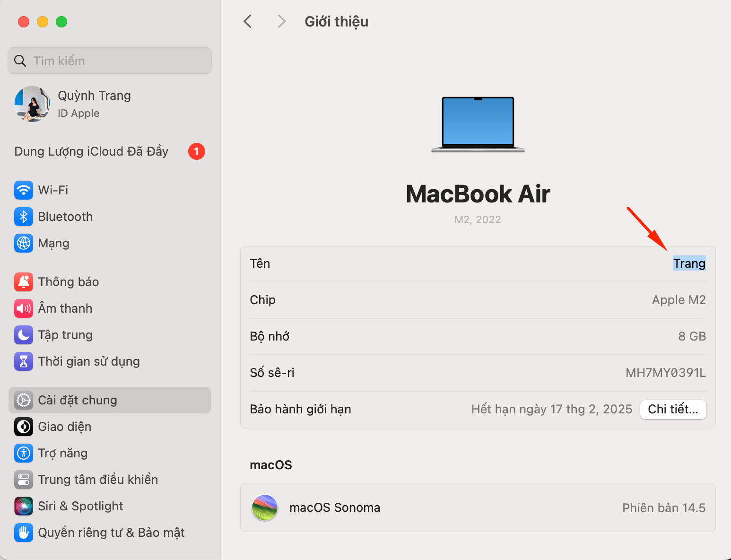Viewport: 731px width, 560px height.
Task: Open Wi-Fi settings icon
Action: (x=24, y=190)
